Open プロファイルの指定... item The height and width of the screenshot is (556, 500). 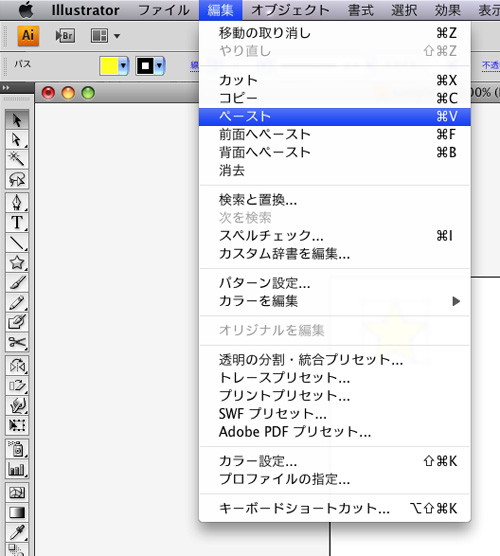click(x=335, y=479)
